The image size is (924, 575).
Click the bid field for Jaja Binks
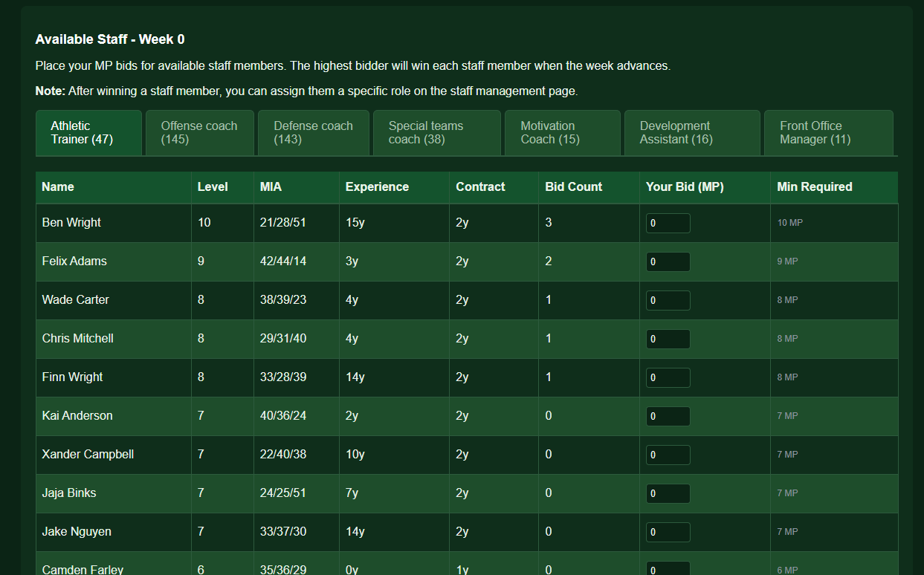point(668,494)
